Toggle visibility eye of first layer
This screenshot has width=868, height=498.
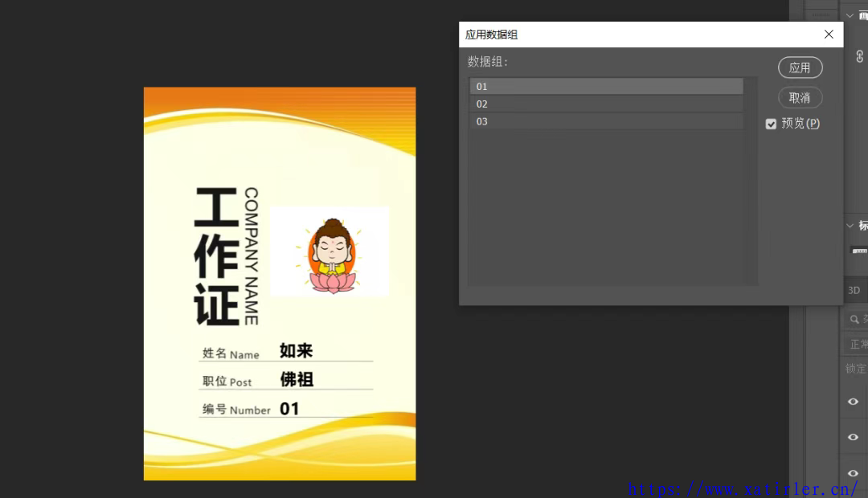[x=853, y=402]
